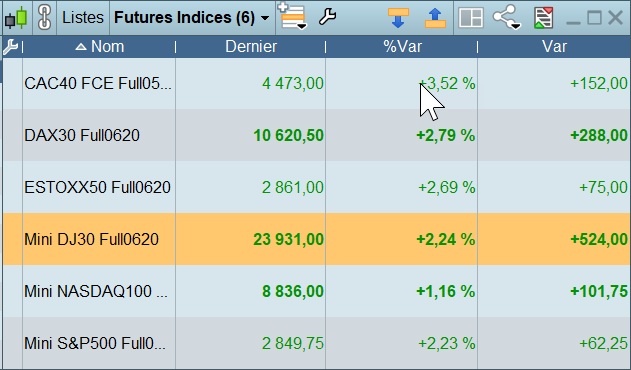Viewport: 631px width, 370px height.
Task: Maximize the Futures Indices window
Action: coord(594,18)
